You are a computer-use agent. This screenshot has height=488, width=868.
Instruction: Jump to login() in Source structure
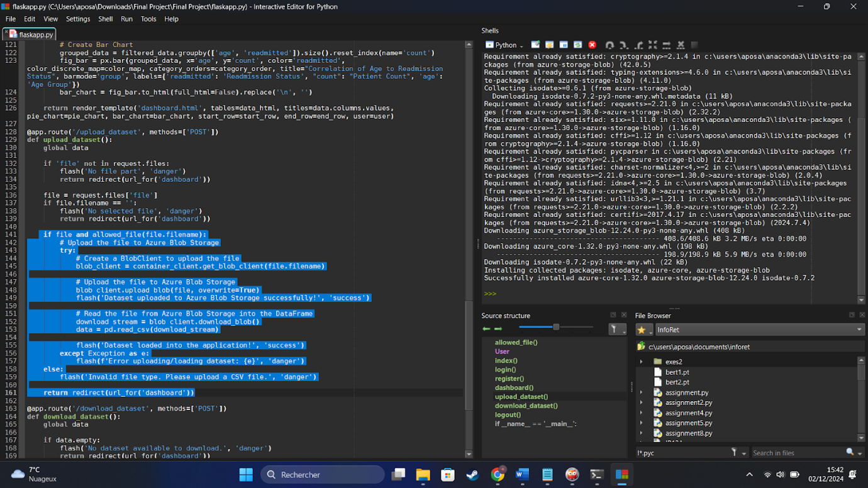(x=505, y=370)
